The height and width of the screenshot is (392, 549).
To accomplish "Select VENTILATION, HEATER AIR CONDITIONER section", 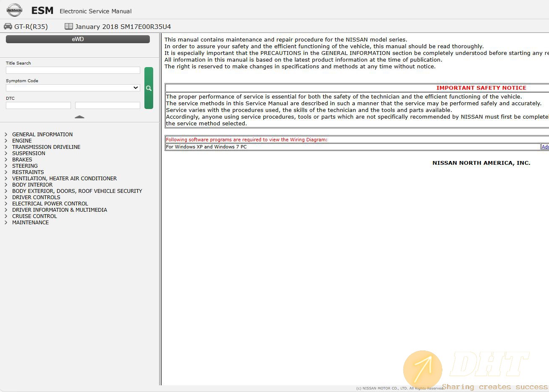I will (x=64, y=178).
